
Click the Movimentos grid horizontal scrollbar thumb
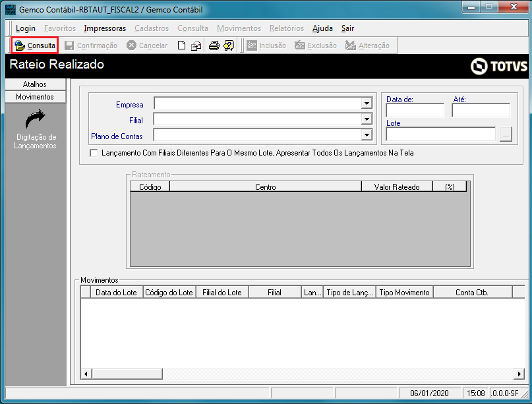127,374
